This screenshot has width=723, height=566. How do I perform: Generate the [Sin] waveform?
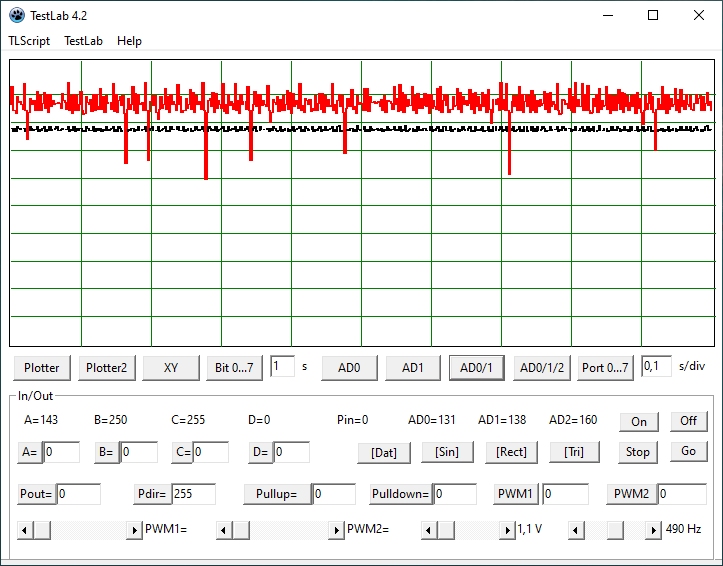(x=447, y=452)
